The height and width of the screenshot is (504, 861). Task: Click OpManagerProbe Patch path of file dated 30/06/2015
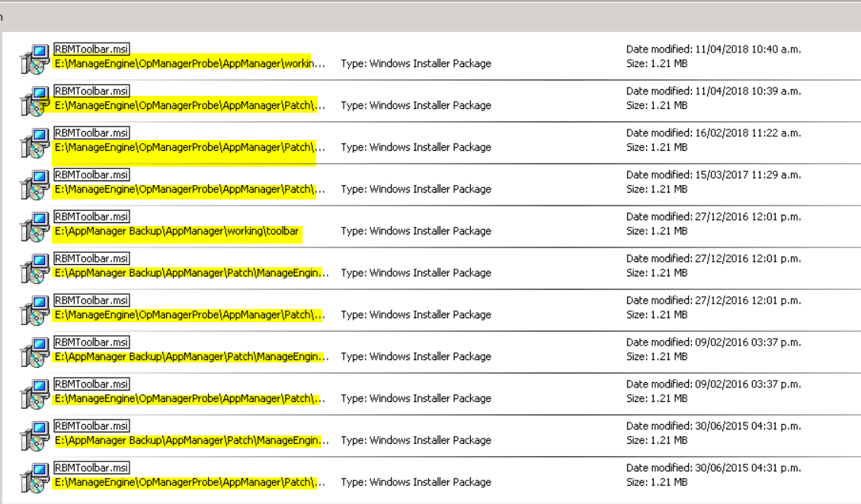point(190,482)
